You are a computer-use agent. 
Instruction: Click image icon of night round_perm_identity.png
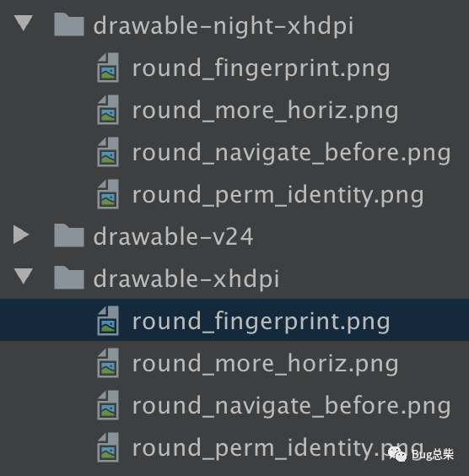108,194
